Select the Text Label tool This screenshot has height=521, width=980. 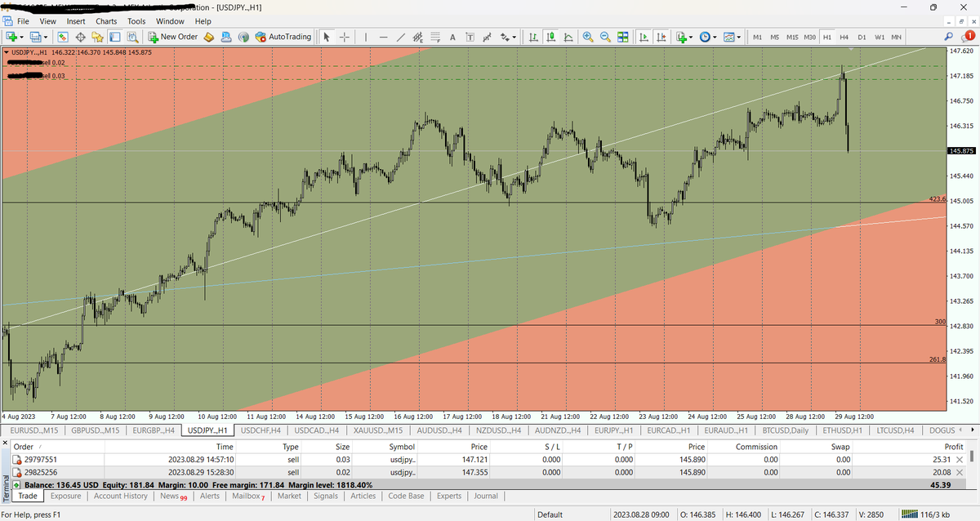click(x=470, y=37)
